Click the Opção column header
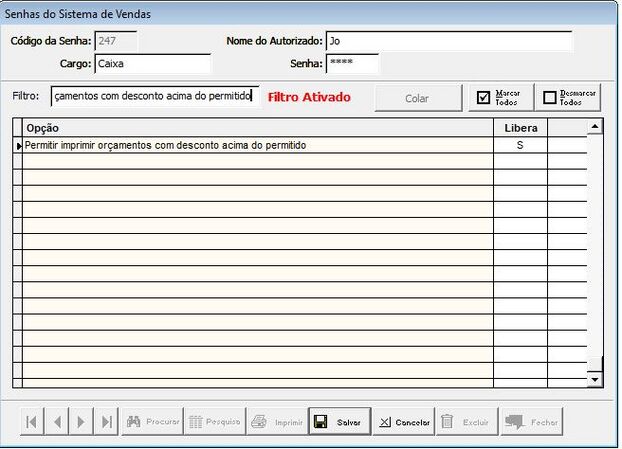622x449 pixels. pyautogui.click(x=258, y=128)
